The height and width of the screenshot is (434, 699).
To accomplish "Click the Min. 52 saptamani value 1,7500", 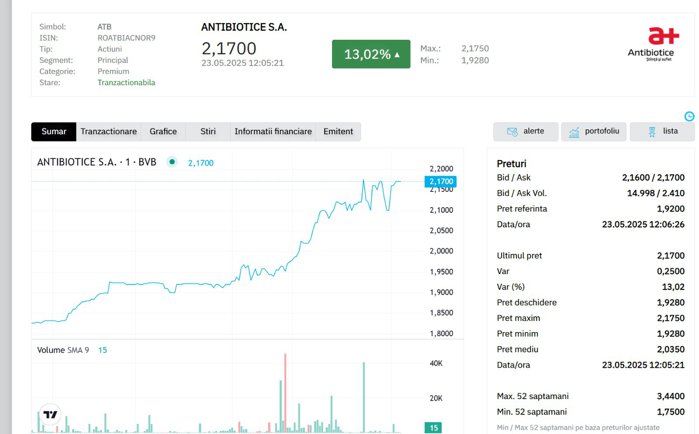I will (670, 411).
